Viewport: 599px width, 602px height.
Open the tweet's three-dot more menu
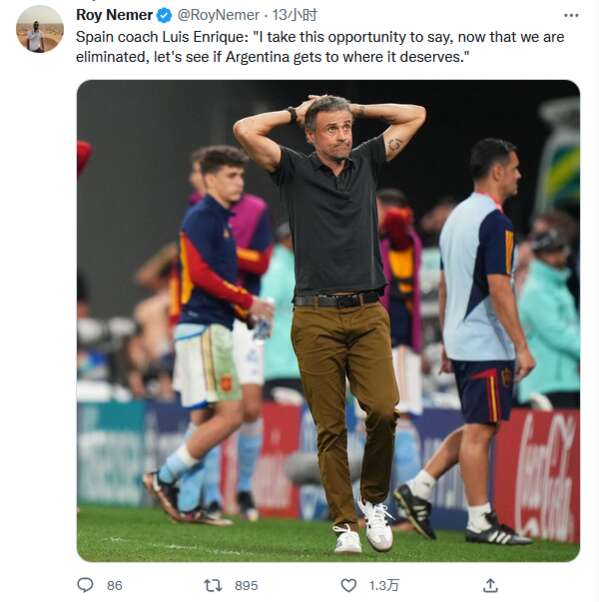571,15
